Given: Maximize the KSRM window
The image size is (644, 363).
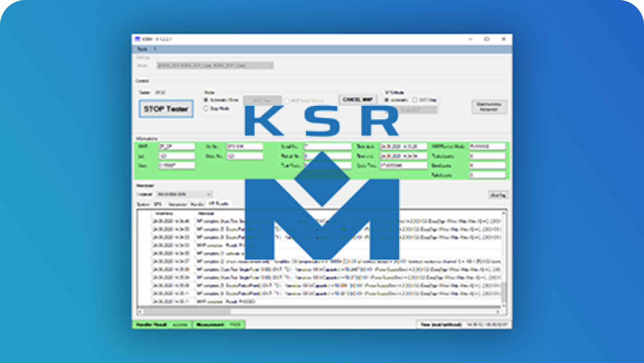Looking at the screenshot, I should click(487, 39).
